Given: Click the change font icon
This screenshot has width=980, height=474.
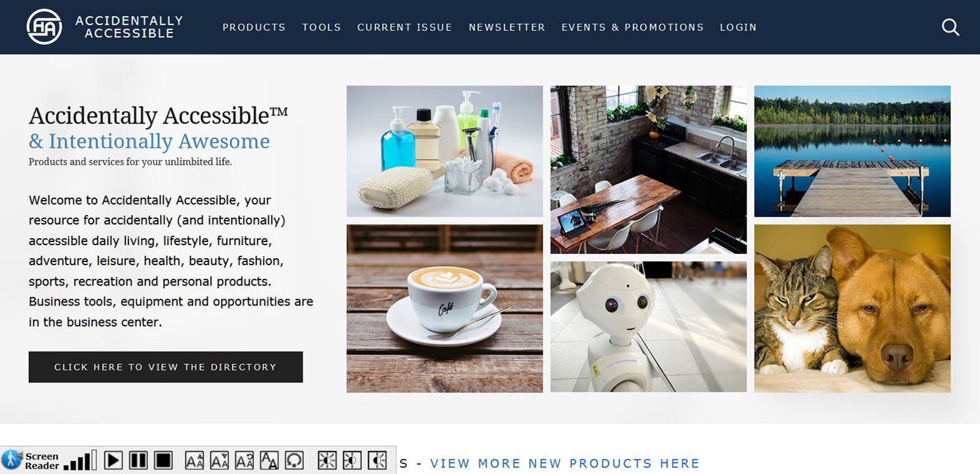Looking at the screenshot, I should [269, 460].
